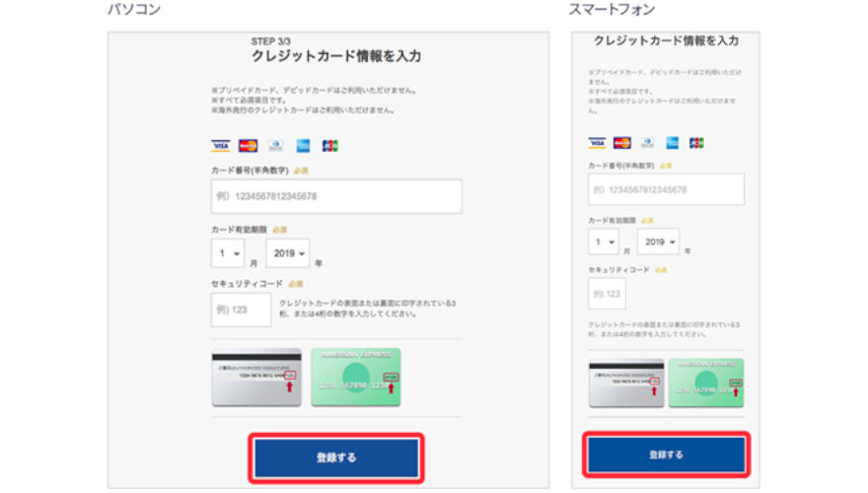
Task: Click the green American Express image in smartphone form
Action: (x=706, y=383)
